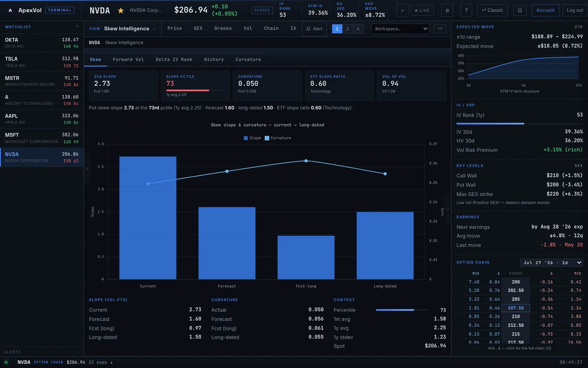Open full chain via bottom hint link

click(520, 348)
